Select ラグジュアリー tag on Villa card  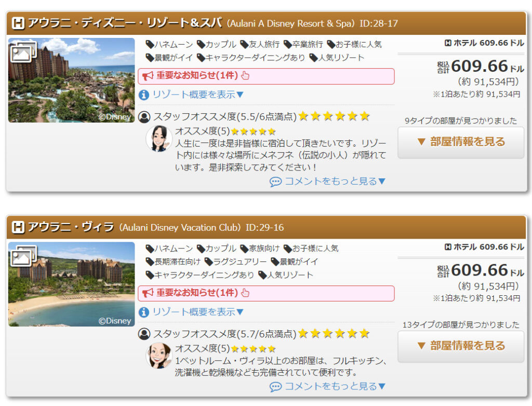pyautogui.click(x=235, y=261)
